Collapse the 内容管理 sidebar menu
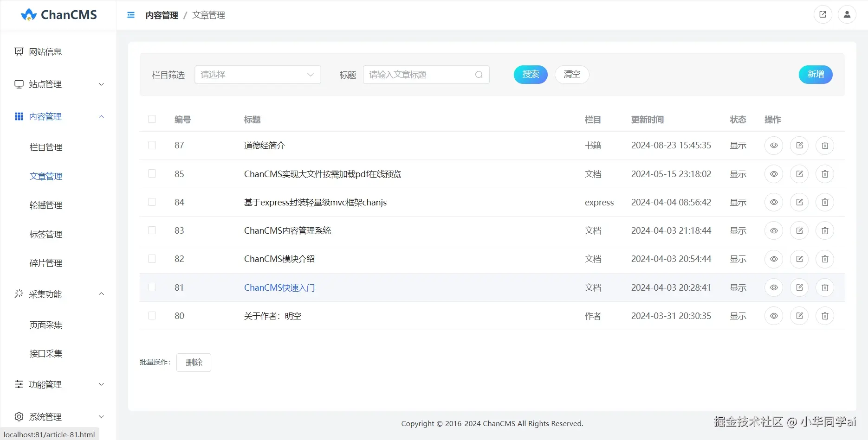 tap(58, 116)
